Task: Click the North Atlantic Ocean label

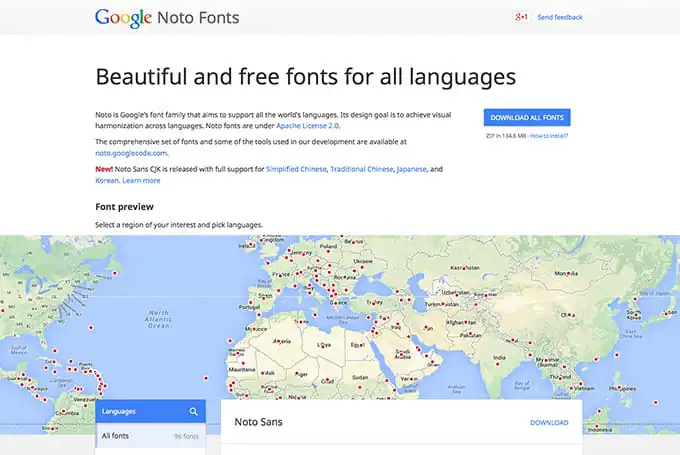Action: (158, 319)
